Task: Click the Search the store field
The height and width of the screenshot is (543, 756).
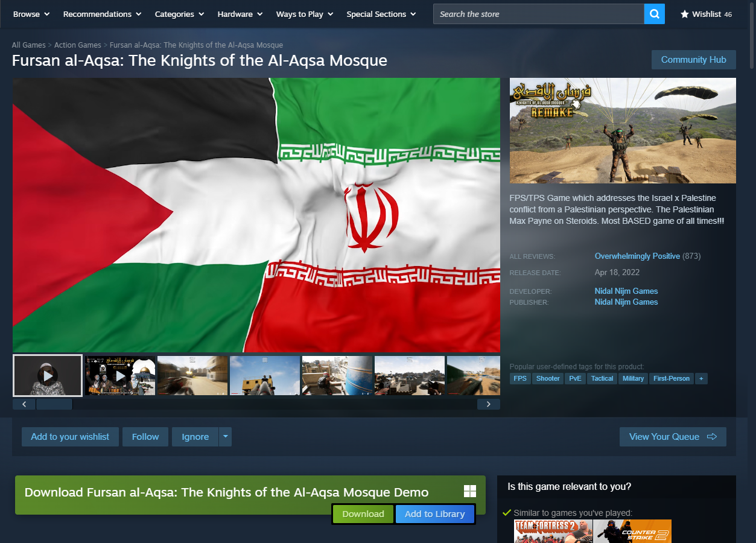Action: point(538,14)
